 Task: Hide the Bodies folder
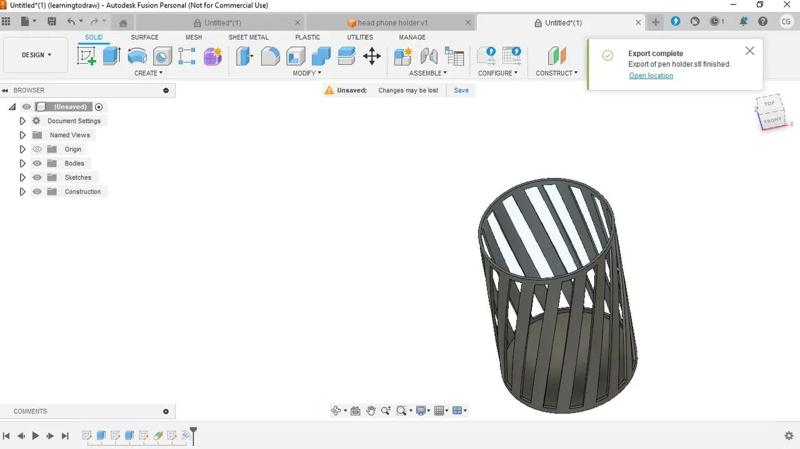(x=37, y=163)
